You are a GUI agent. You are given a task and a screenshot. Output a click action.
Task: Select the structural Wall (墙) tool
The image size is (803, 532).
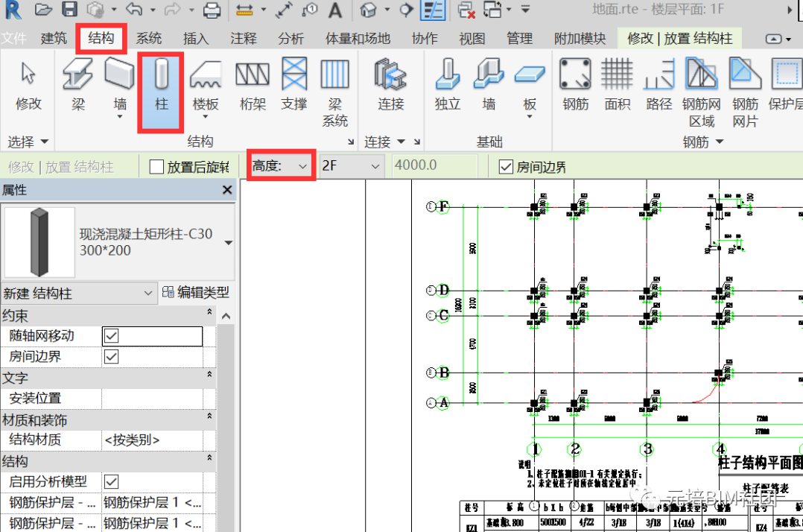tap(120, 88)
